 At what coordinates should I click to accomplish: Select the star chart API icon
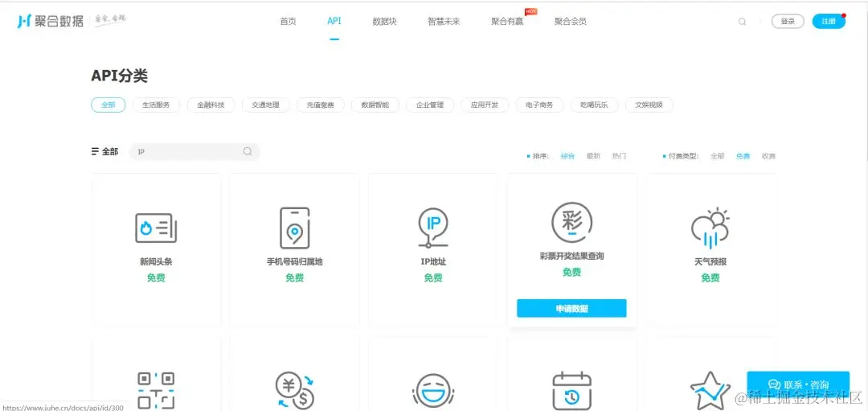pos(710,391)
